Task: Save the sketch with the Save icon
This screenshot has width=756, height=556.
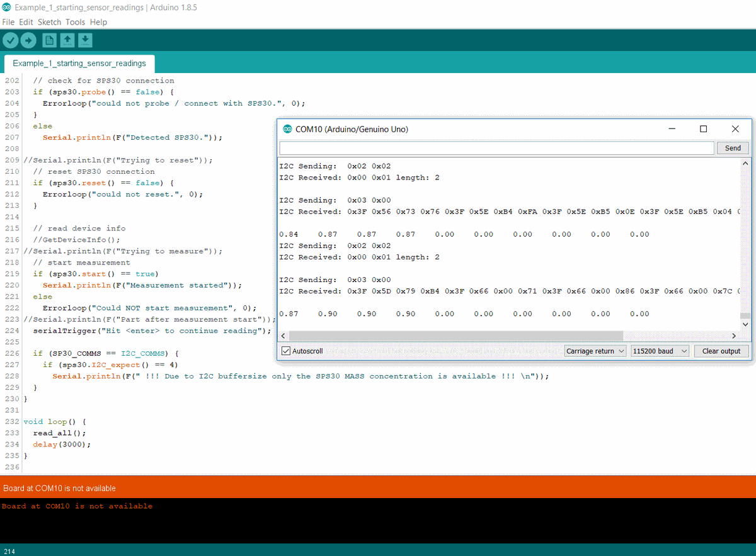Action: (86, 40)
